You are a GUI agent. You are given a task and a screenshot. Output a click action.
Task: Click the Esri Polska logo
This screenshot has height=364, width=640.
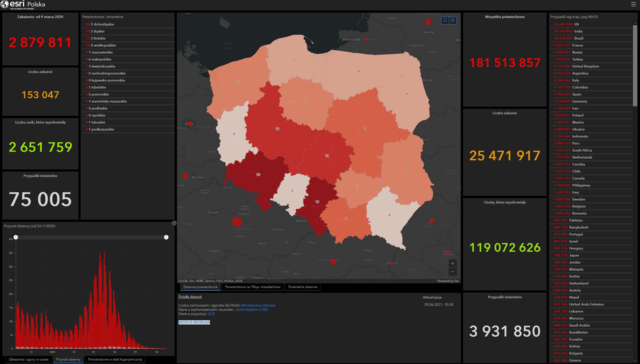23,5
